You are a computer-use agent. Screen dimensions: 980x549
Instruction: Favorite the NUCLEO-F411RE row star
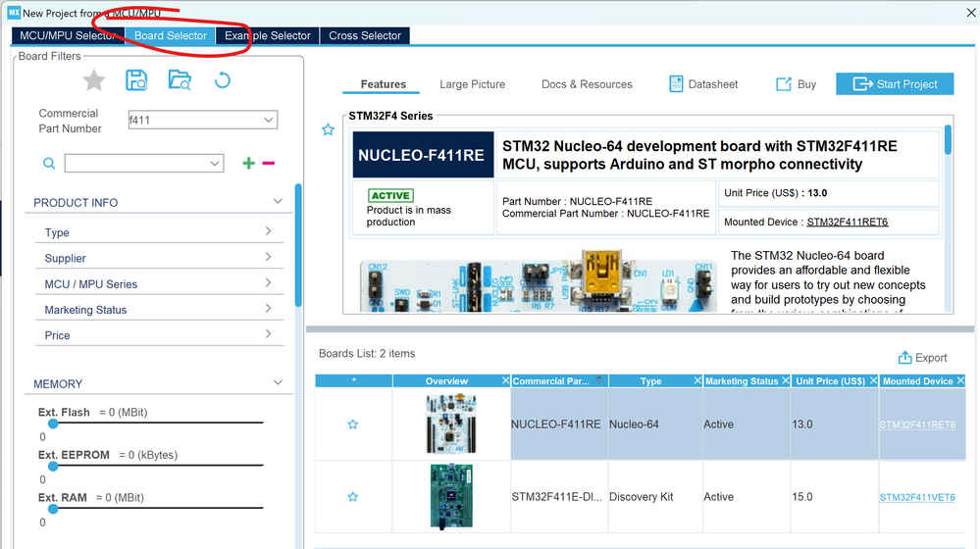[353, 424]
